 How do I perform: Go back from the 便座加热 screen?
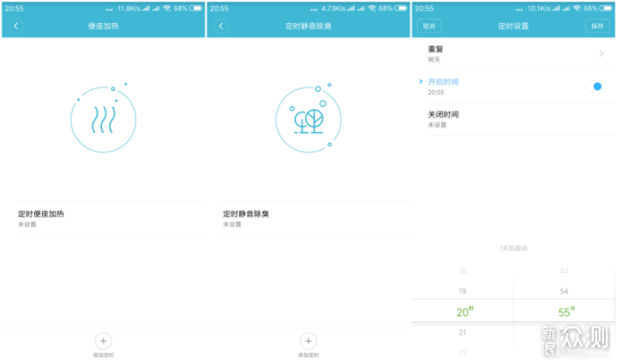[x=16, y=26]
